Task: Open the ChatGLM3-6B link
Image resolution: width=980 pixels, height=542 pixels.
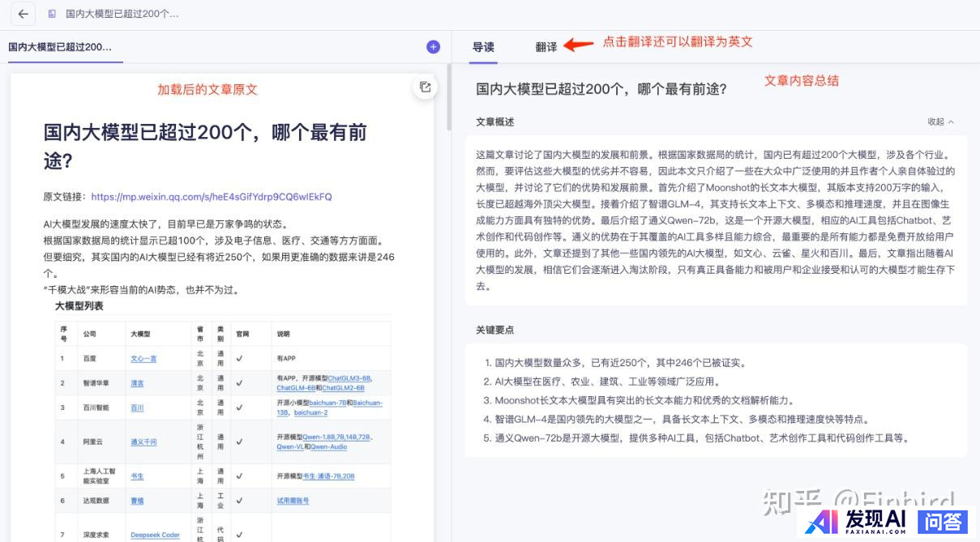Action: [x=349, y=378]
